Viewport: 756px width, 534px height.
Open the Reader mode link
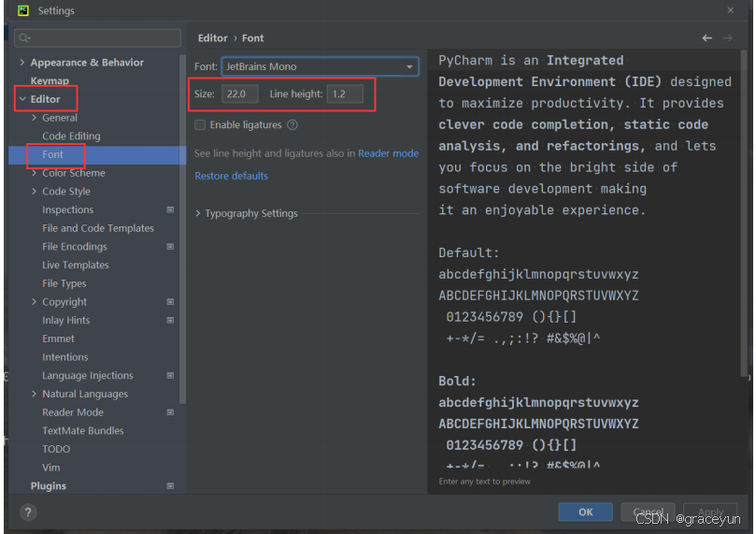click(388, 153)
